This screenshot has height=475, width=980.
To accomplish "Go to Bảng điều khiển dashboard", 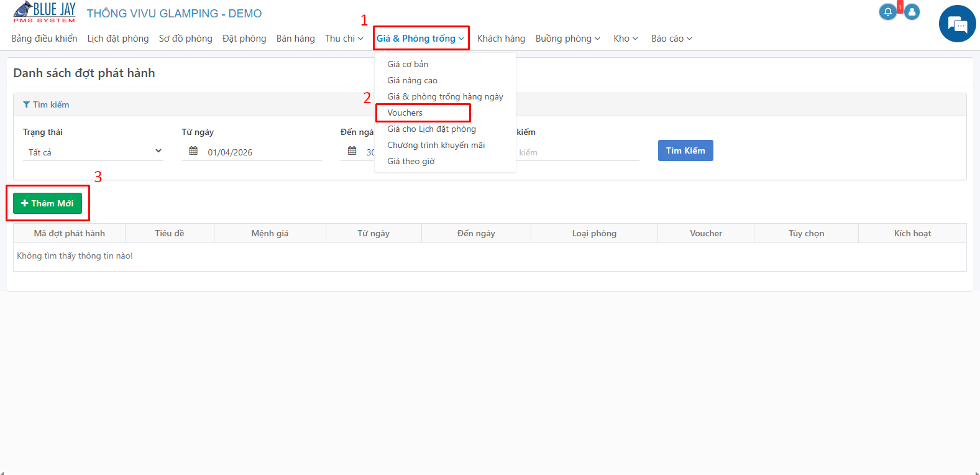I will (44, 39).
